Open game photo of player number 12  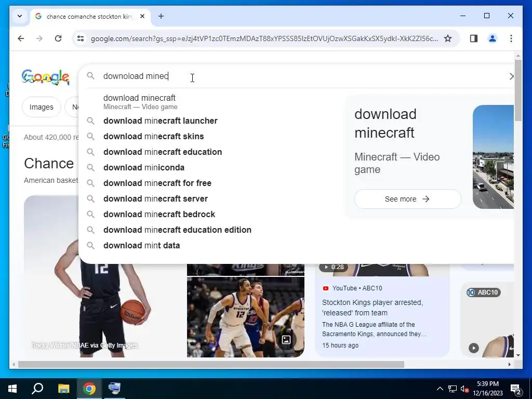[245, 317]
